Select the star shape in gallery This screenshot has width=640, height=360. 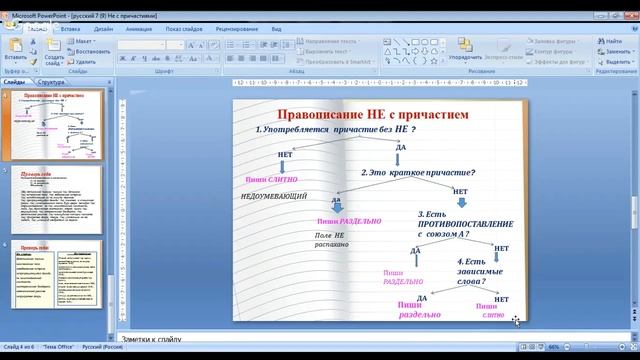[x=434, y=61]
